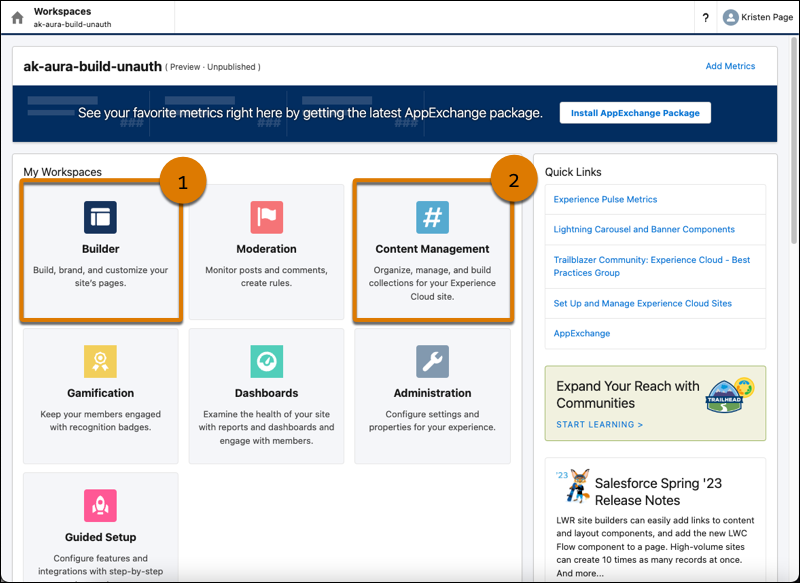Open Content Management hash icon

click(432, 217)
